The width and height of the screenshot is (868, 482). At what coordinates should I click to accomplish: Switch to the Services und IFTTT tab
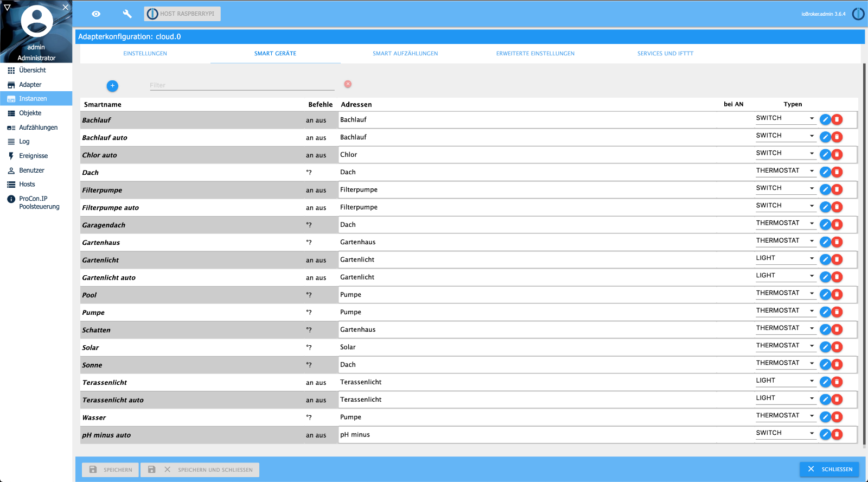point(665,54)
